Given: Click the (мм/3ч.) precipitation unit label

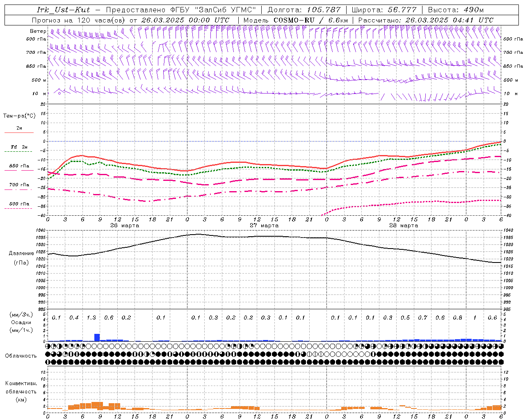Looking at the screenshot, I should 21,315.
